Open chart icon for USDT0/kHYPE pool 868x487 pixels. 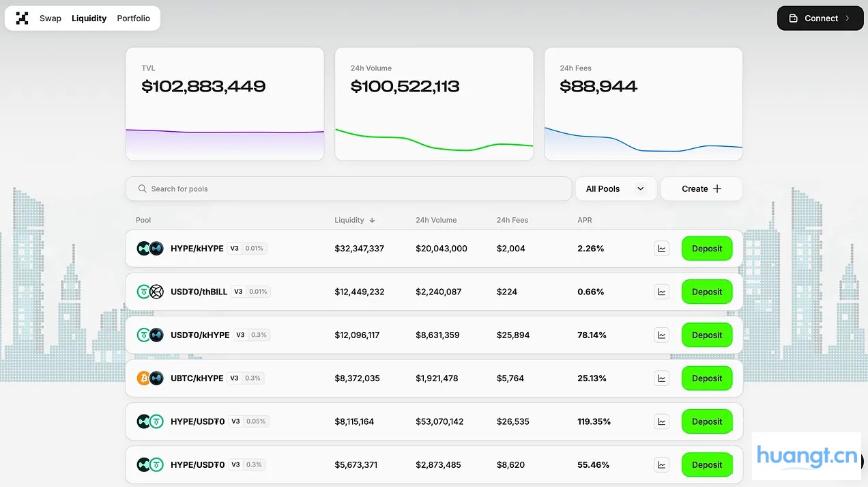point(661,335)
